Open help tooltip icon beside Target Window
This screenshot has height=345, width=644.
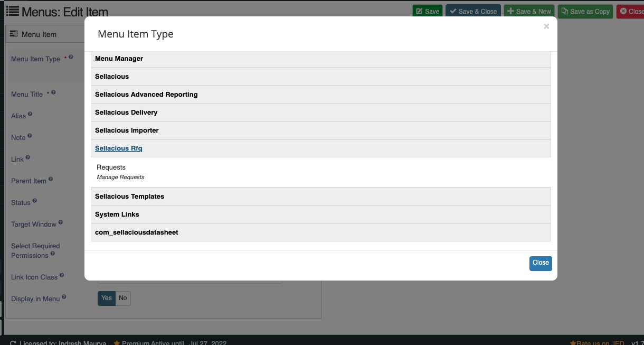coord(61,222)
